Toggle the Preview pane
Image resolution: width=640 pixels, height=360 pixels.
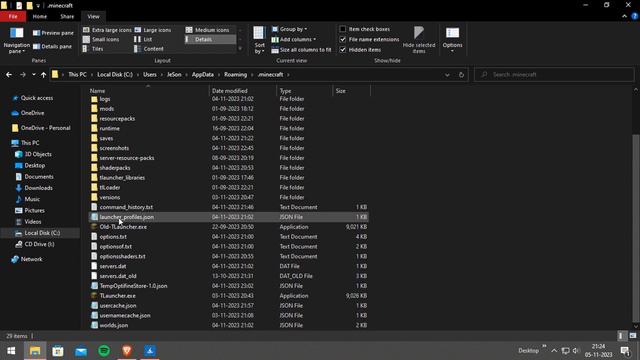click(53, 33)
